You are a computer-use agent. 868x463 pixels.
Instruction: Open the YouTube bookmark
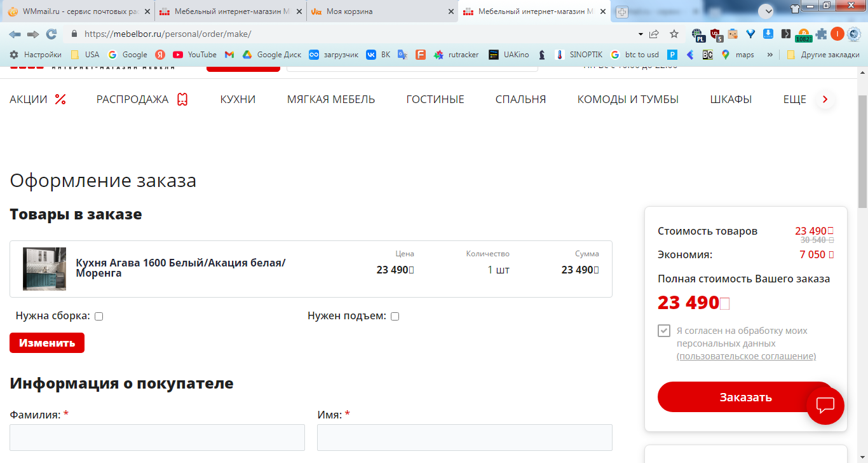[194, 55]
